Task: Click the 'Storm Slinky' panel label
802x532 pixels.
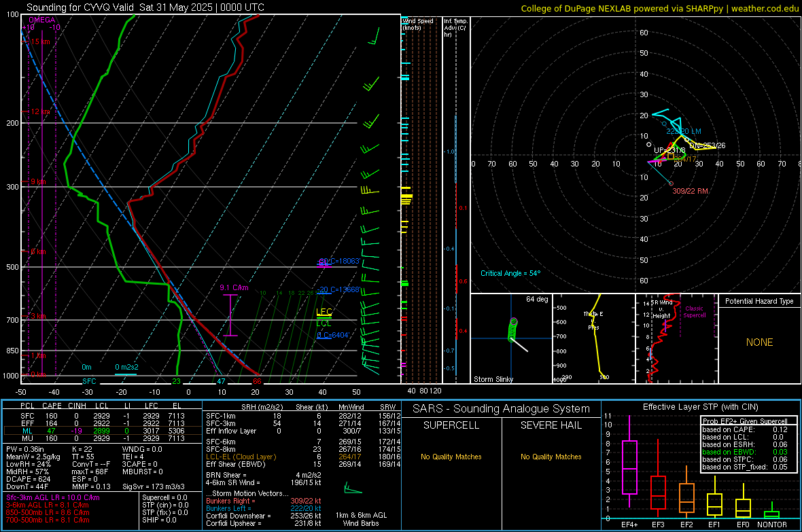Action: tap(493, 379)
